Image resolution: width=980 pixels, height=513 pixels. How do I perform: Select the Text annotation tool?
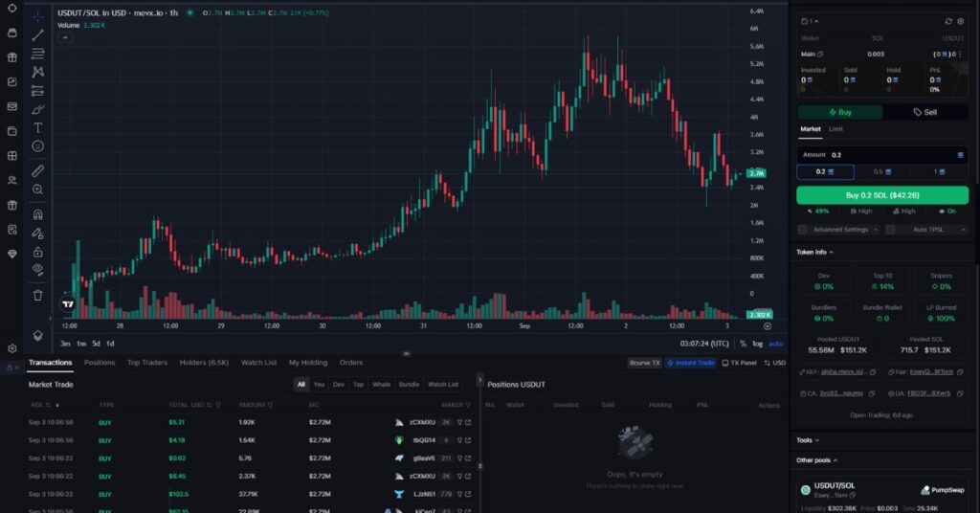pyautogui.click(x=38, y=127)
